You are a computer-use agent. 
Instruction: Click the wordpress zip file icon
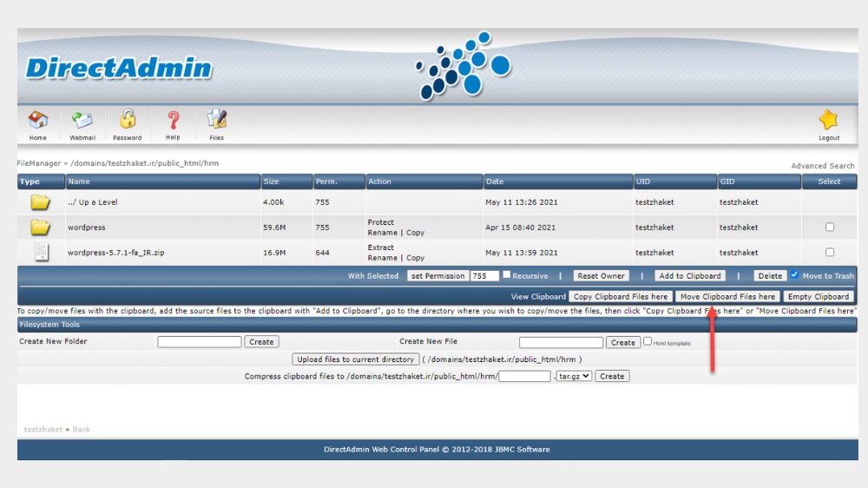[x=41, y=252]
